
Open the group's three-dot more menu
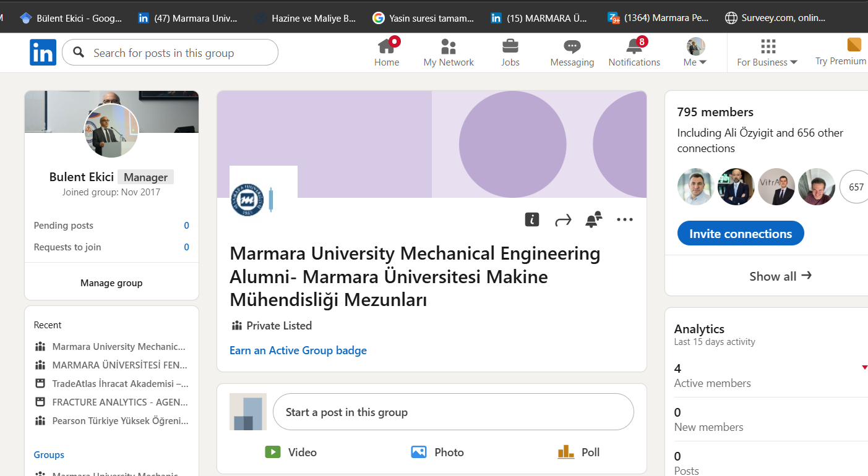[x=625, y=219]
